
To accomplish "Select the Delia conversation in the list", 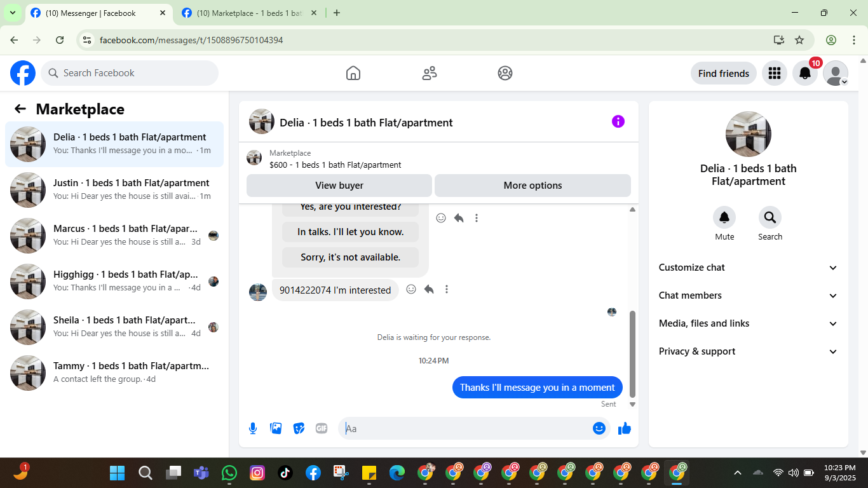I will tap(114, 144).
